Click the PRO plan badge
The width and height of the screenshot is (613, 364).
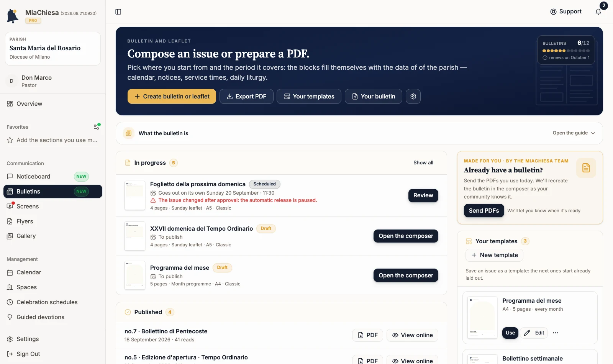pos(33,21)
